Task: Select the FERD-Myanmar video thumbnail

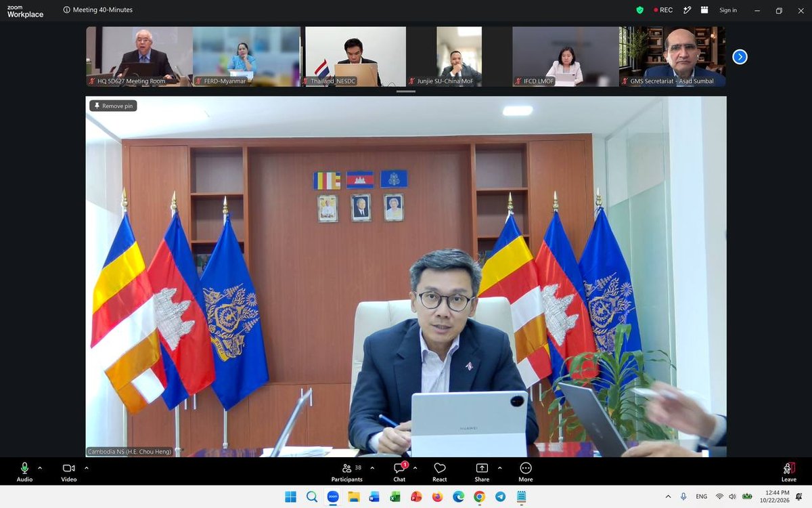Action: (x=246, y=57)
